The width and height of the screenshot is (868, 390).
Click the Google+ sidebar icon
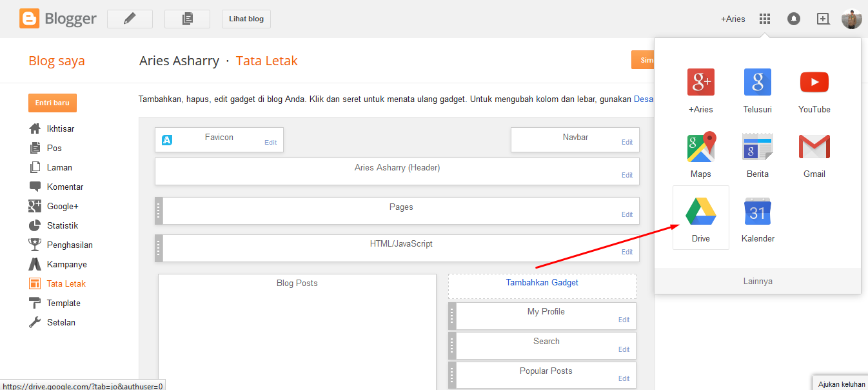35,206
